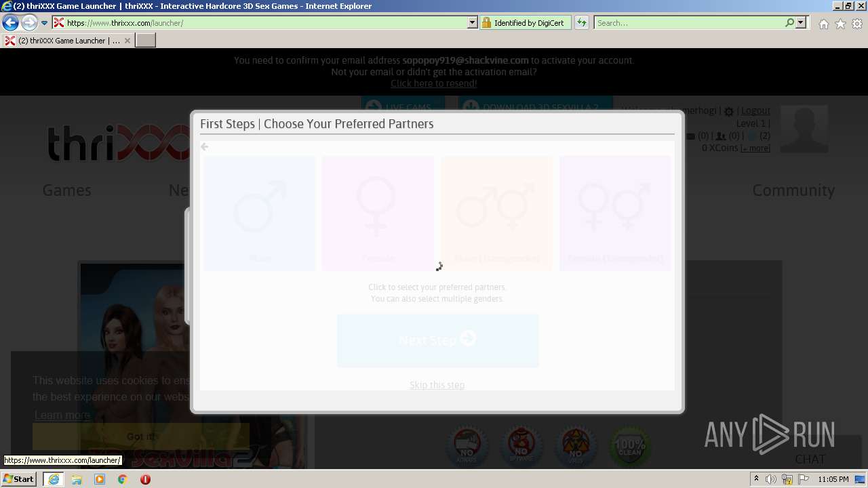Image resolution: width=868 pixels, height=488 pixels.
Task: Click the 100% Clean badge
Action: pos(629,447)
